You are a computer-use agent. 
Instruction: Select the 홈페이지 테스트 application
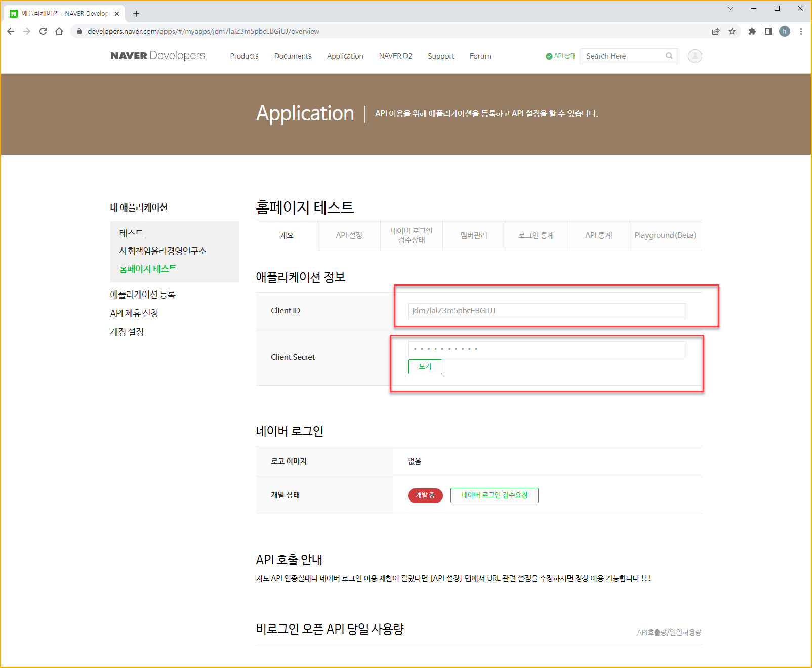[148, 269]
